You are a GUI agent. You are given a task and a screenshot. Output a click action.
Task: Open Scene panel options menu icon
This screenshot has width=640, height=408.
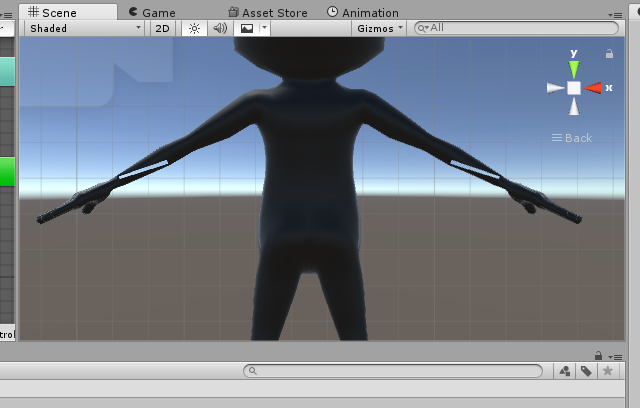coord(615,15)
